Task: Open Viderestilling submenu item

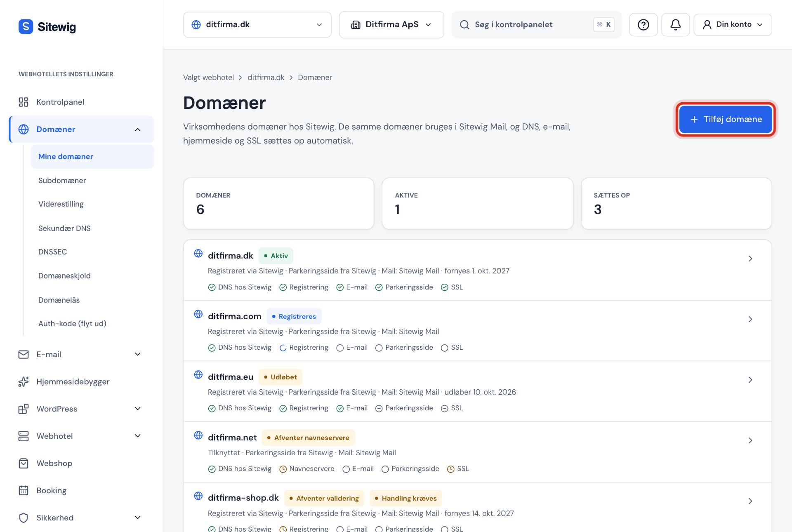Action: (61, 204)
